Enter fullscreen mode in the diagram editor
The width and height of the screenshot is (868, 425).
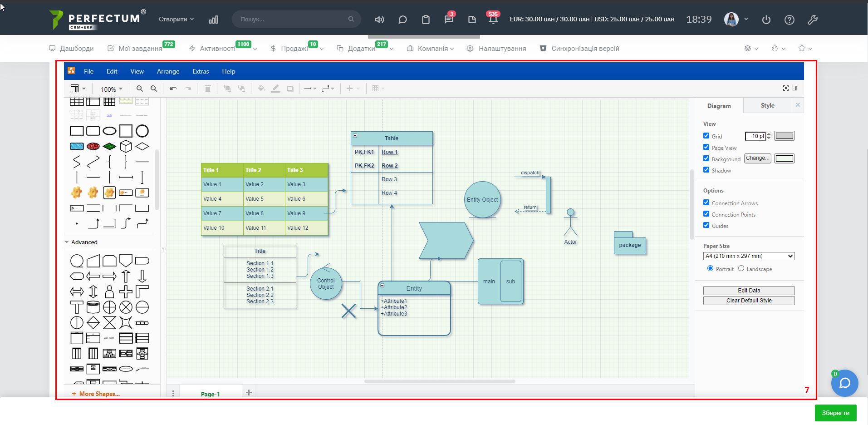786,88
